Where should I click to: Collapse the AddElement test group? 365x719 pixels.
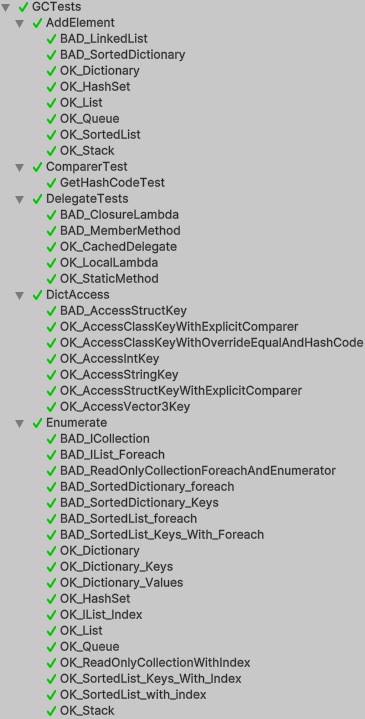pyautogui.click(x=19, y=23)
